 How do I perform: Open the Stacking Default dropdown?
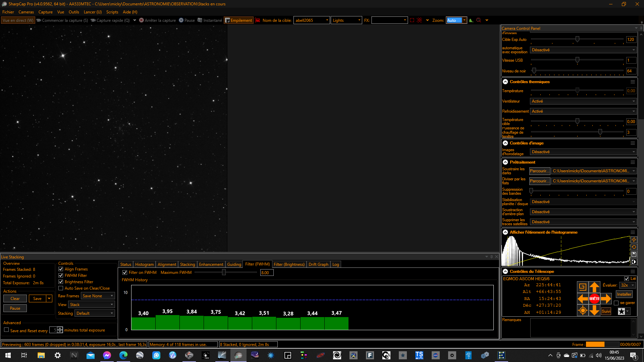click(95, 313)
